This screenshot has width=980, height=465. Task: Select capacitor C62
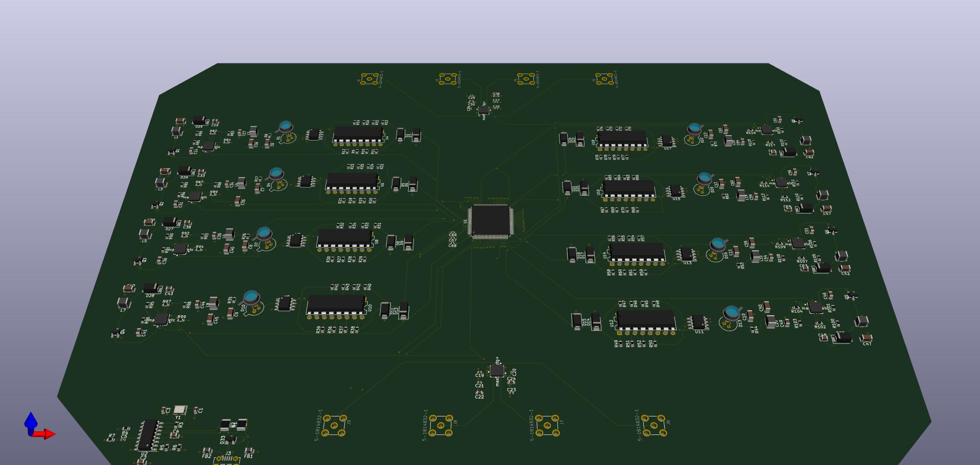[808, 152]
